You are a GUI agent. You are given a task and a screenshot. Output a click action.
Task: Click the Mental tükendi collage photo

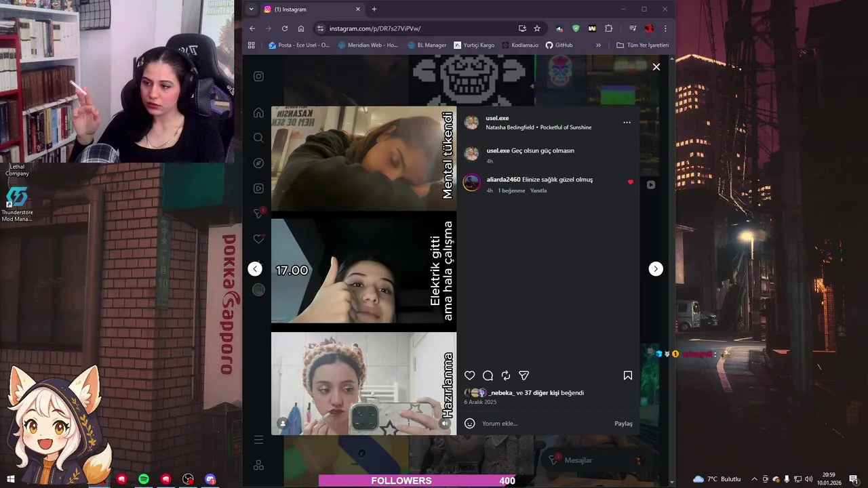click(363, 159)
